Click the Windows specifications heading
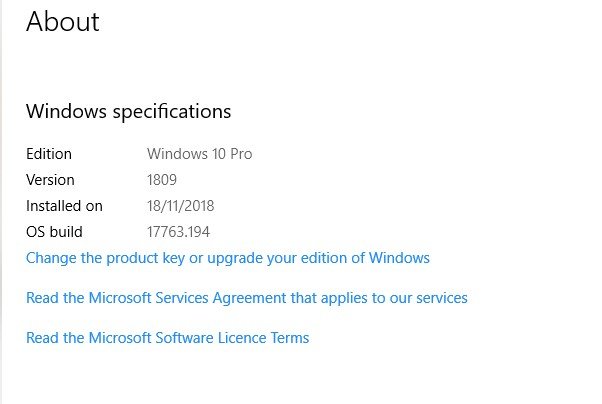The width and height of the screenshot is (602, 404). [x=128, y=111]
